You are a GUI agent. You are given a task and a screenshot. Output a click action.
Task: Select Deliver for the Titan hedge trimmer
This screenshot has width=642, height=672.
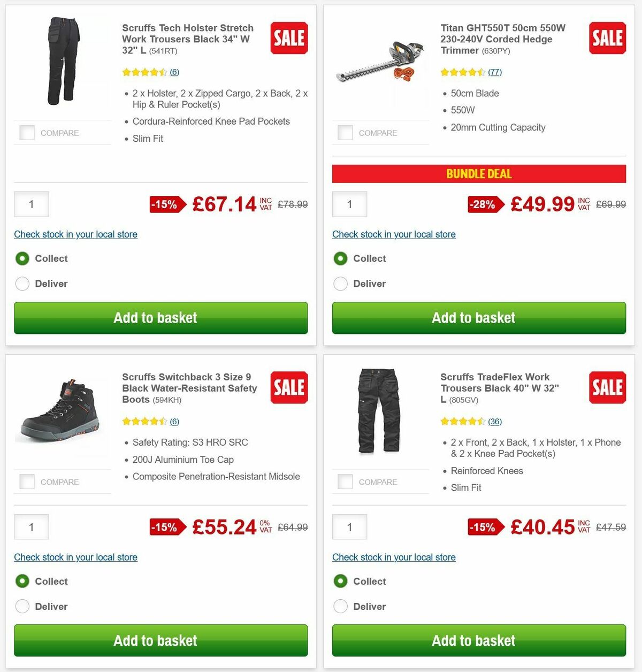point(341,284)
